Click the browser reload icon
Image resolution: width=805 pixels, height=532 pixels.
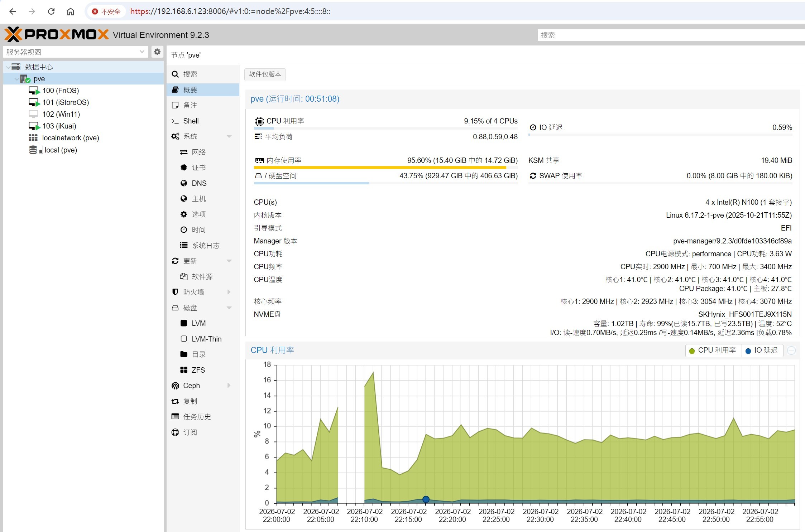pyautogui.click(x=51, y=11)
